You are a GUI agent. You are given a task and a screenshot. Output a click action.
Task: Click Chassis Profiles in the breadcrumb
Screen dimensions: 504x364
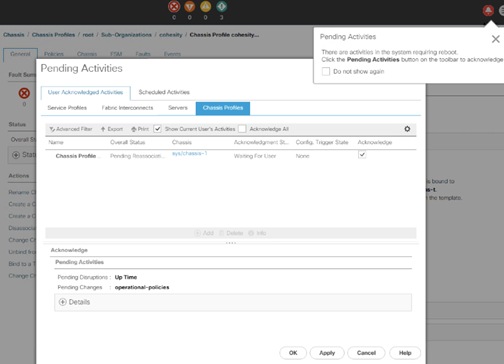(x=53, y=35)
